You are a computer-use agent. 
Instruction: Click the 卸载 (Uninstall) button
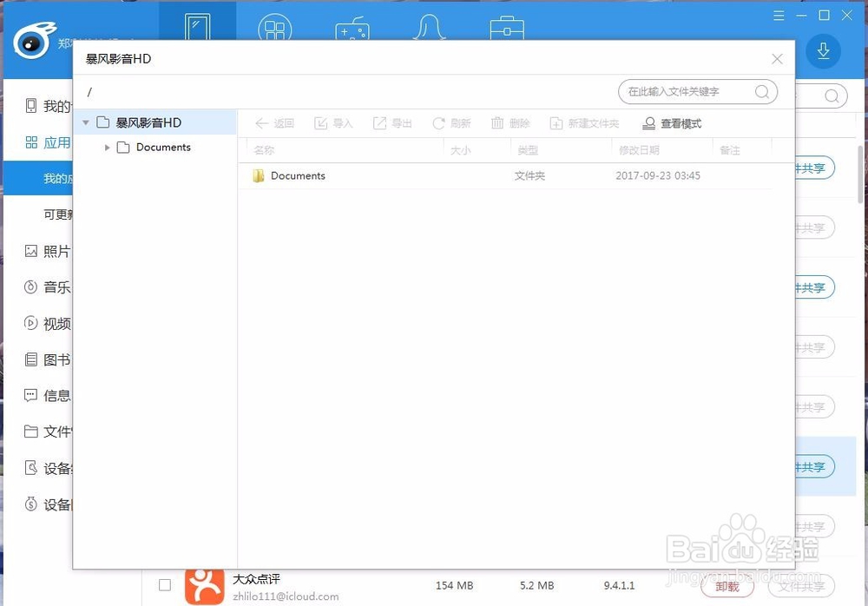coord(727,587)
